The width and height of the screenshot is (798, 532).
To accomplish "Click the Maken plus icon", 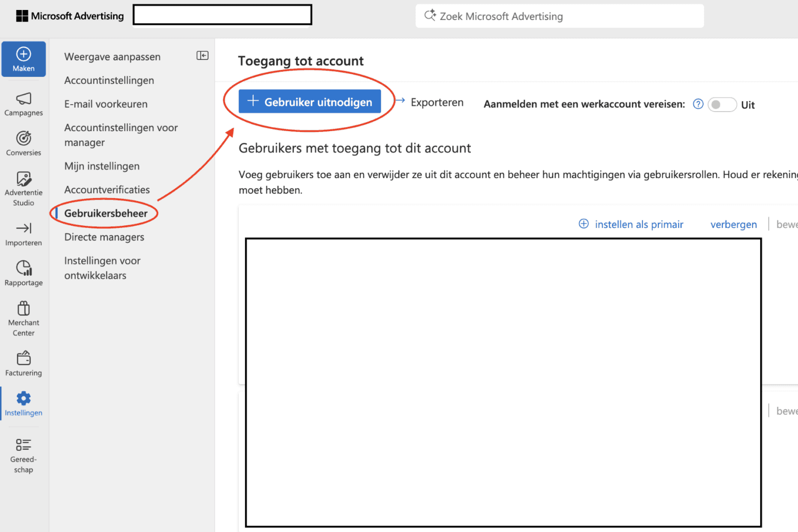I will 23,54.
